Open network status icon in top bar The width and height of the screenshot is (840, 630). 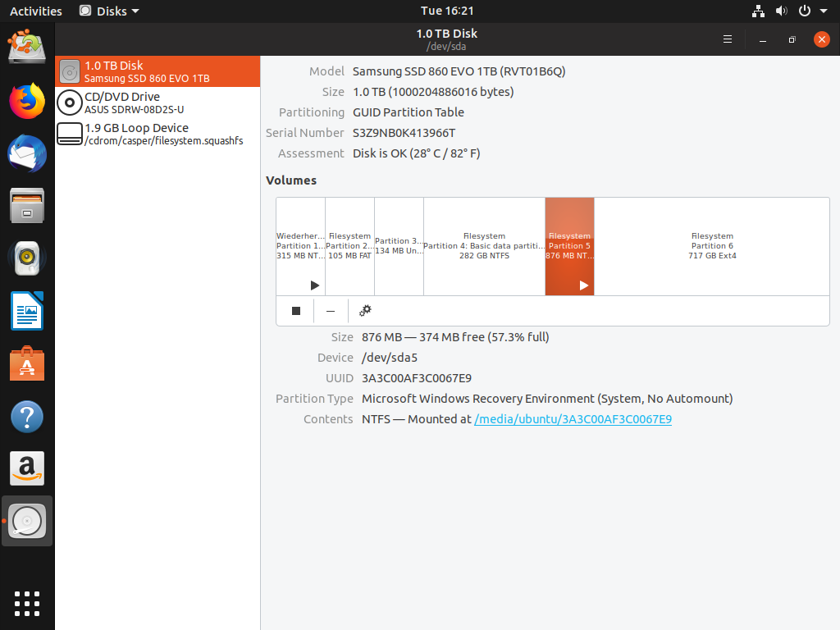tap(758, 11)
